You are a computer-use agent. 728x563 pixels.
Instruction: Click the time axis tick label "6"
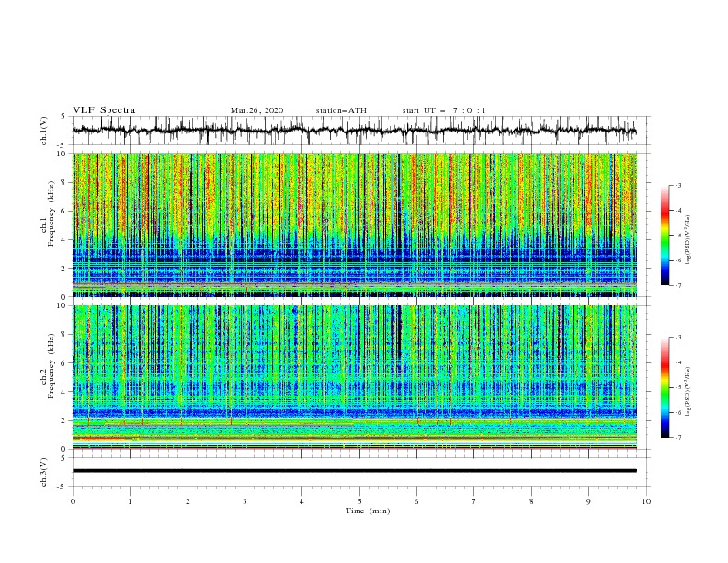tap(416, 501)
